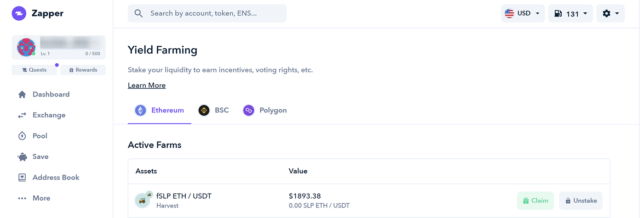Click the Save piggy bank icon
This screenshot has width=644, height=218.
pos(22,157)
